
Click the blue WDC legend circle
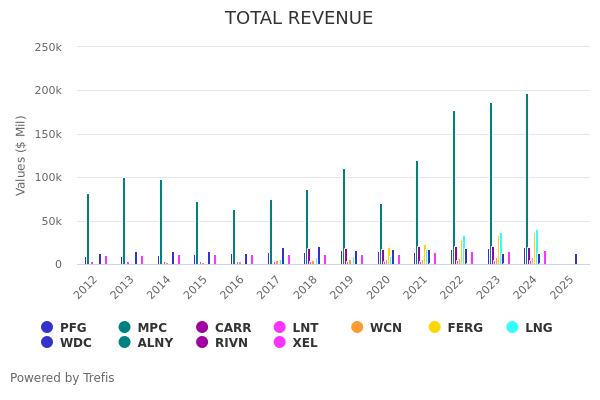click(x=47, y=343)
